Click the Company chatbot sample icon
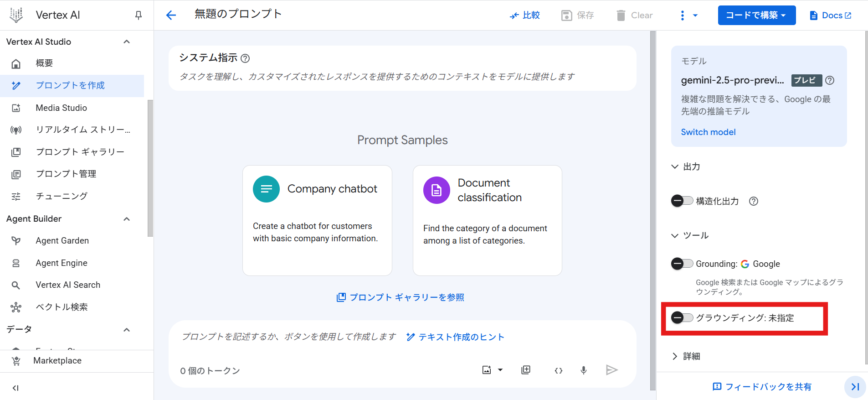Viewport: 868px width, 400px height. pos(266,189)
